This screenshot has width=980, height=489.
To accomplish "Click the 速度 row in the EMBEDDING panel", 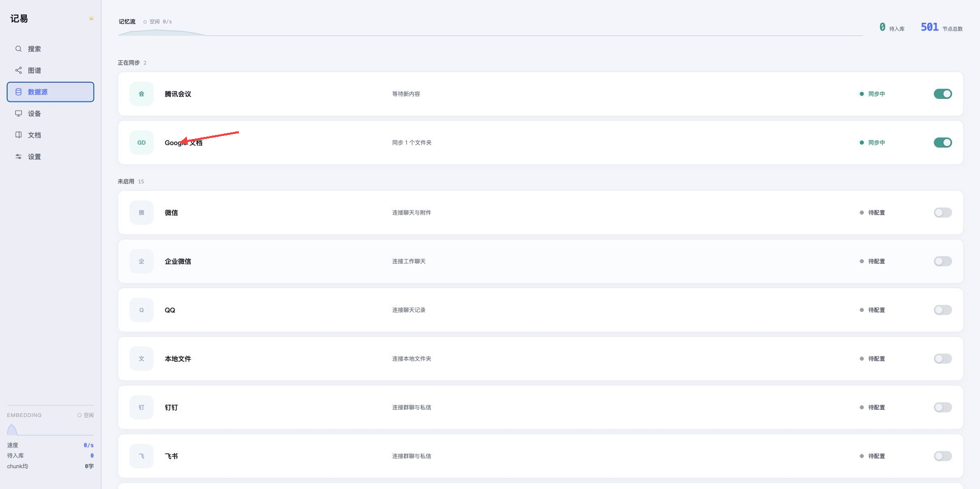I will point(50,445).
